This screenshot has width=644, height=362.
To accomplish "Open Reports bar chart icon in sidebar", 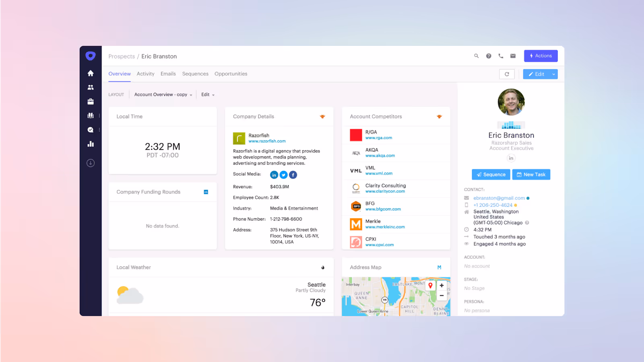I will pyautogui.click(x=91, y=144).
